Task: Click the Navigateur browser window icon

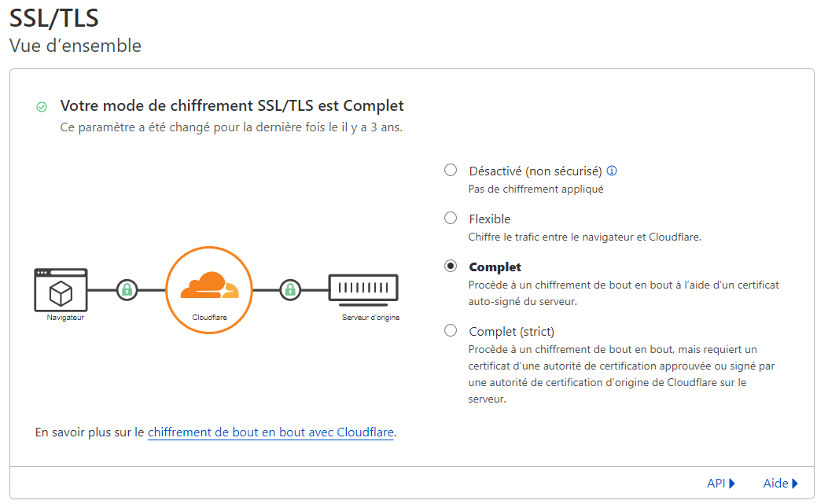Action: coord(61,290)
